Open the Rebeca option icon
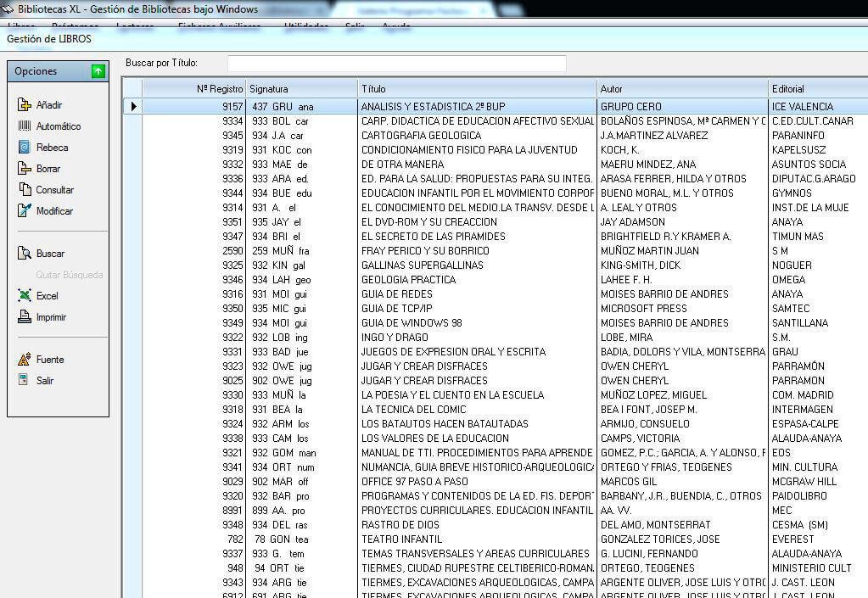The width and height of the screenshot is (868, 598). tap(24, 148)
